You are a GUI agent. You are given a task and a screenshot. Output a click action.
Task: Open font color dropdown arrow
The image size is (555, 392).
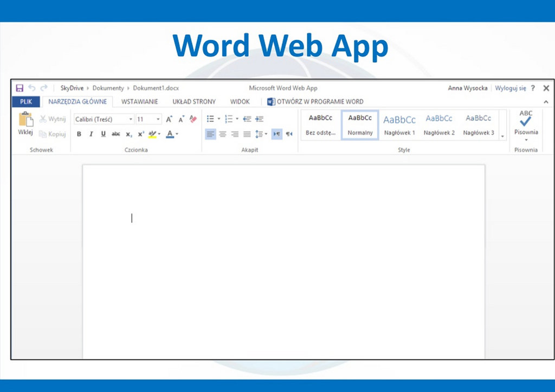pos(177,134)
